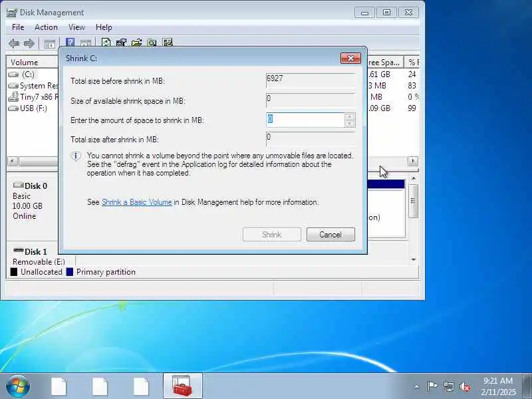This screenshot has width=532, height=399.
Task: Open the Shrink a Basic Volume help link
Action: [137, 202]
